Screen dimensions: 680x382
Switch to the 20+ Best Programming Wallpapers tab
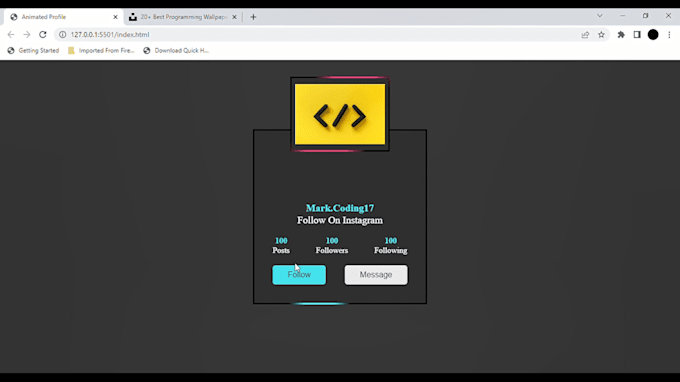pyautogui.click(x=183, y=17)
